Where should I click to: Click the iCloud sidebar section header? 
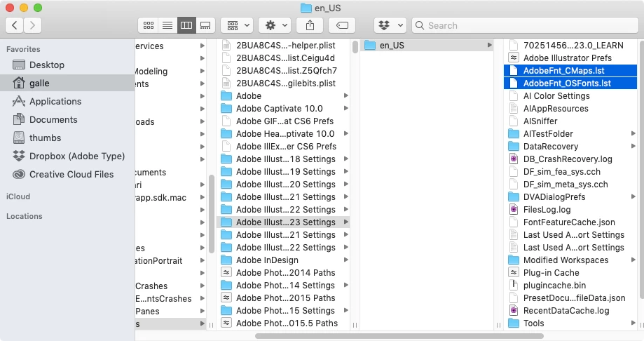18,196
